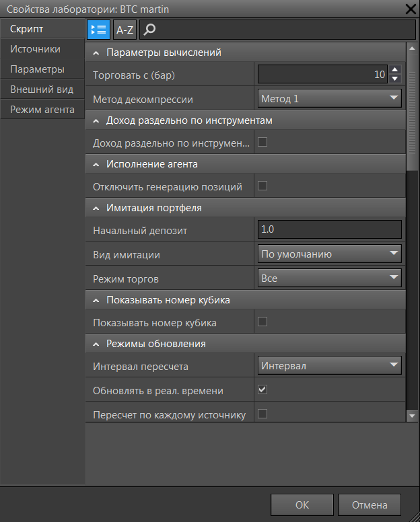Viewport: 420px width, 522px height.
Task: Collapse the 'Параметры вычислений' section
Action: (x=96, y=52)
